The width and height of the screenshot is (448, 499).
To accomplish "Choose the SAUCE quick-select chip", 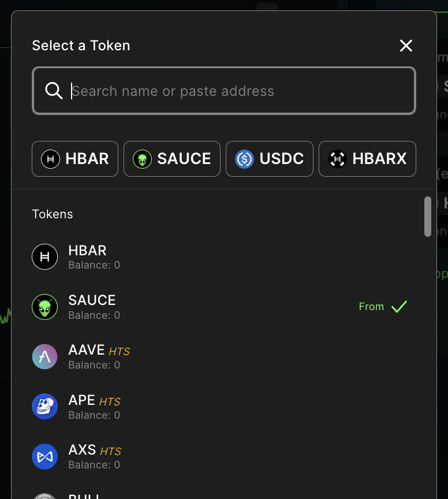I will (172, 159).
